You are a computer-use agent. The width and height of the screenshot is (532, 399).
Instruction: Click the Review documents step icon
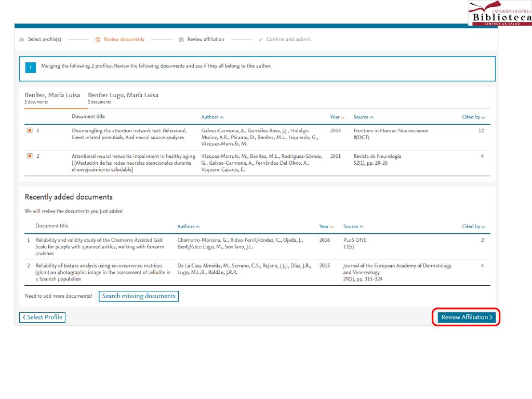[98, 39]
